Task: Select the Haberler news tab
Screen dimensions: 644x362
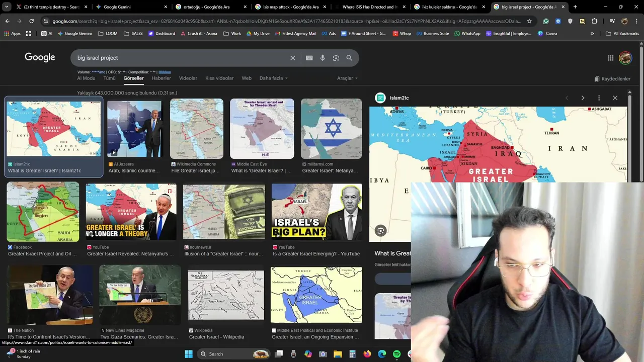Action: click(x=162, y=78)
